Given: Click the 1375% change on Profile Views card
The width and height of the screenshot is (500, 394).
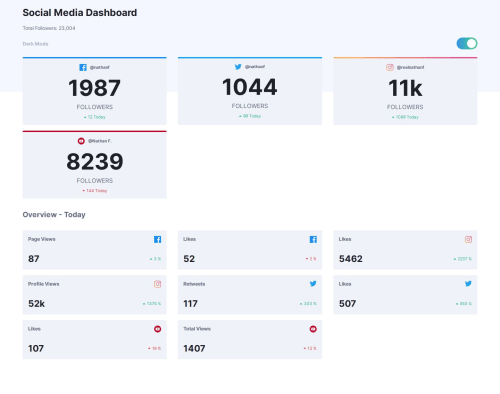Looking at the screenshot, I should tap(152, 304).
